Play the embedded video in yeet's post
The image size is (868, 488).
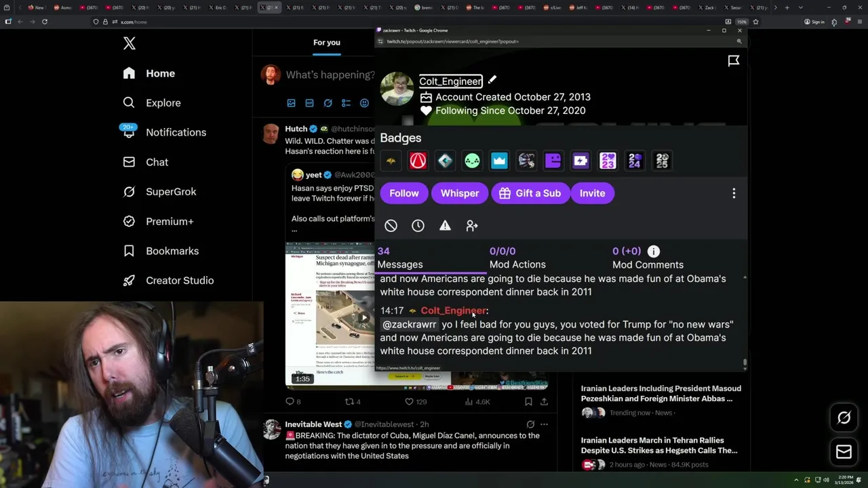(x=364, y=317)
